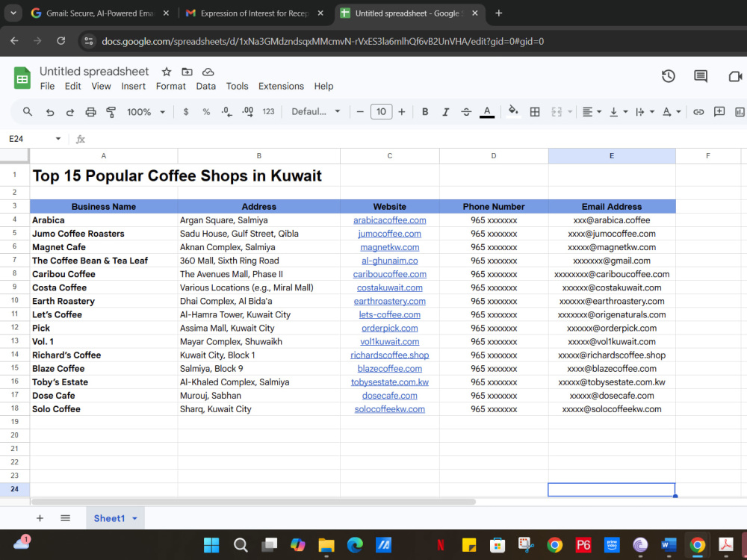Screen dimensions: 747x560
Task: Rename the Untitled spreadsheet title
Action: coord(94,72)
